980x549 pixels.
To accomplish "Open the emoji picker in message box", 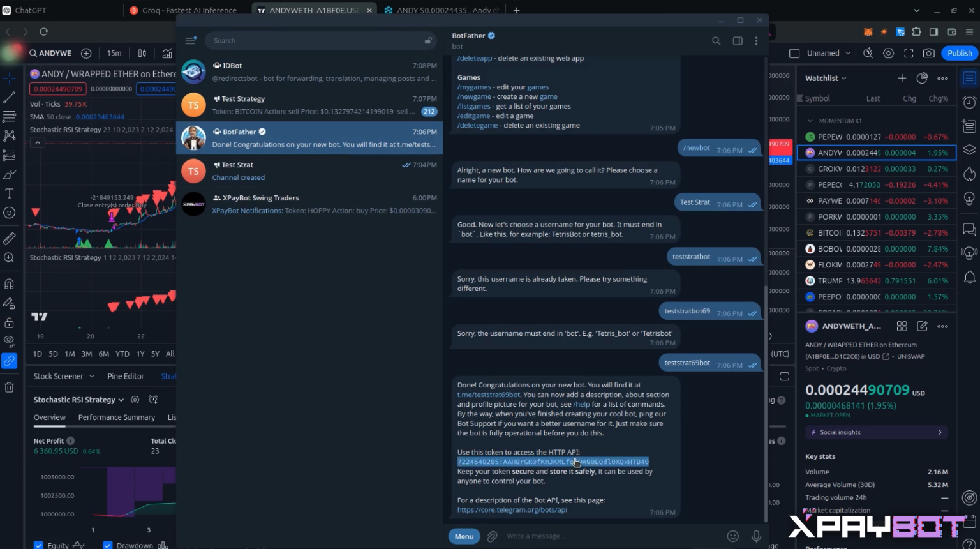I will click(732, 536).
